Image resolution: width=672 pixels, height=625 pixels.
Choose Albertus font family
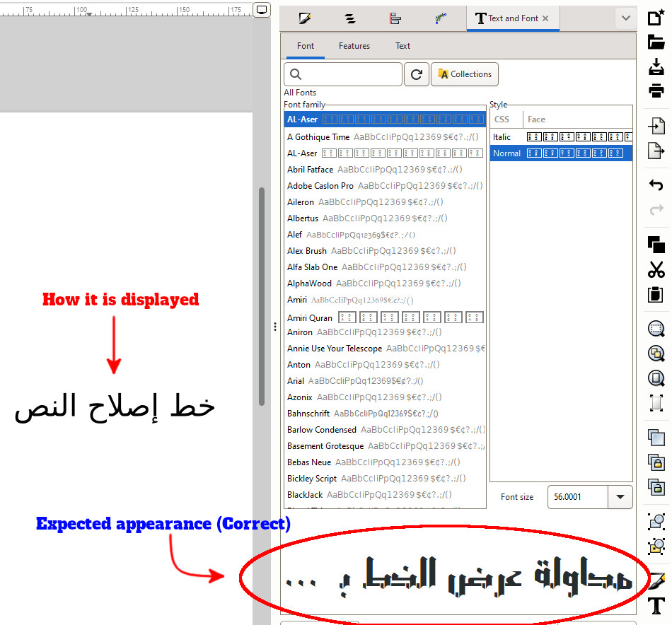point(385,218)
